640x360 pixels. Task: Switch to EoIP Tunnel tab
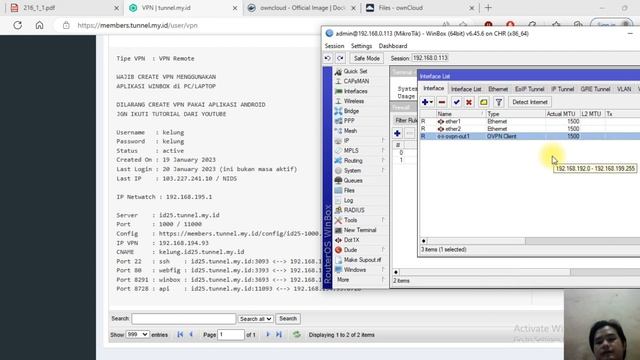click(529, 89)
